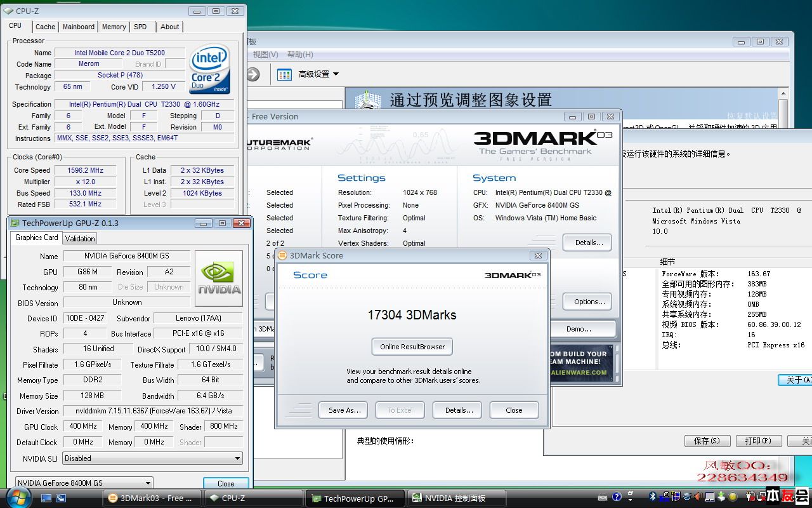The height and width of the screenshot is (508, 812).
Task: Click the NVIDIA panel vertical scrollbar up arrow
Action: 784,95
